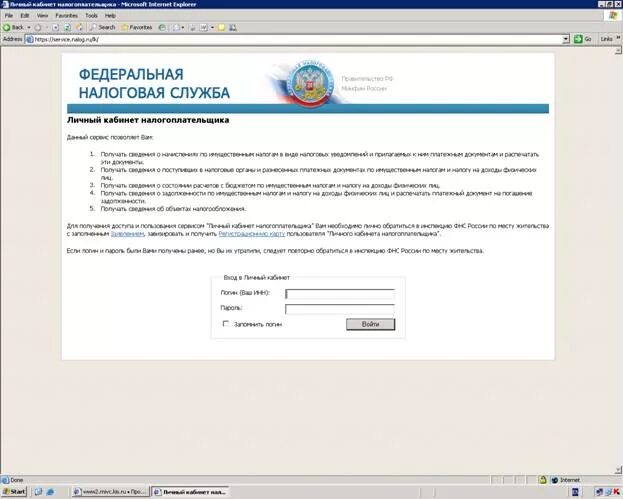This screenshot has height=499, width=623.
Task: Click the vertical scrollbar up arrow
Action: 618,50
